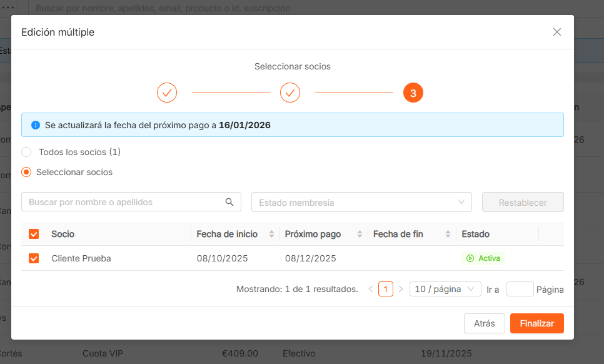The width and height of the screenshot is (604, 364).
Task: Go back with the Atrás button
Action: [484, 323]
